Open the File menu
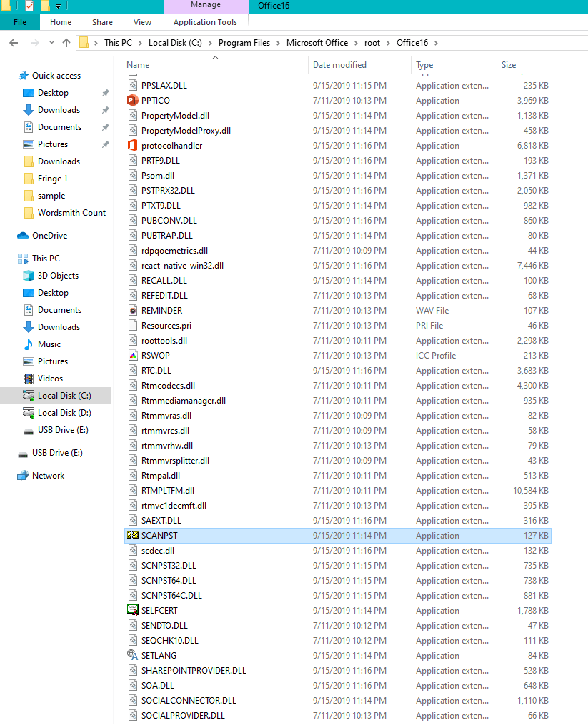Viewport: 588px width, 725px height. coord(20,22)
